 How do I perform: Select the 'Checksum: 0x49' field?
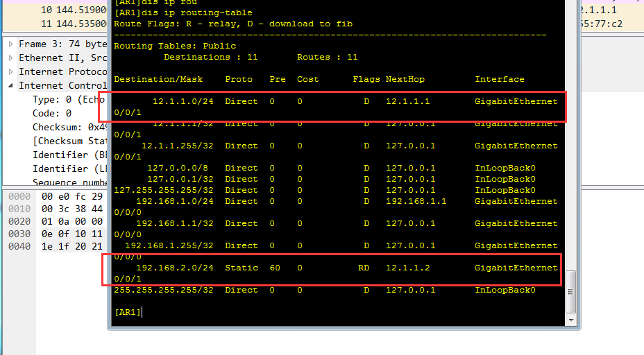click(x=70, y=127)
